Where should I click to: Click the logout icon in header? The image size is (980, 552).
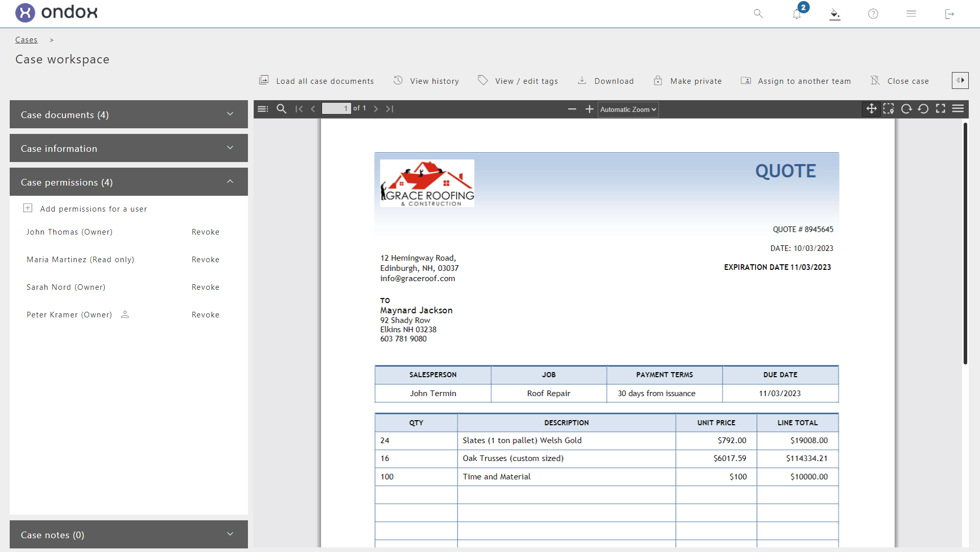click(x=949, y=14)
